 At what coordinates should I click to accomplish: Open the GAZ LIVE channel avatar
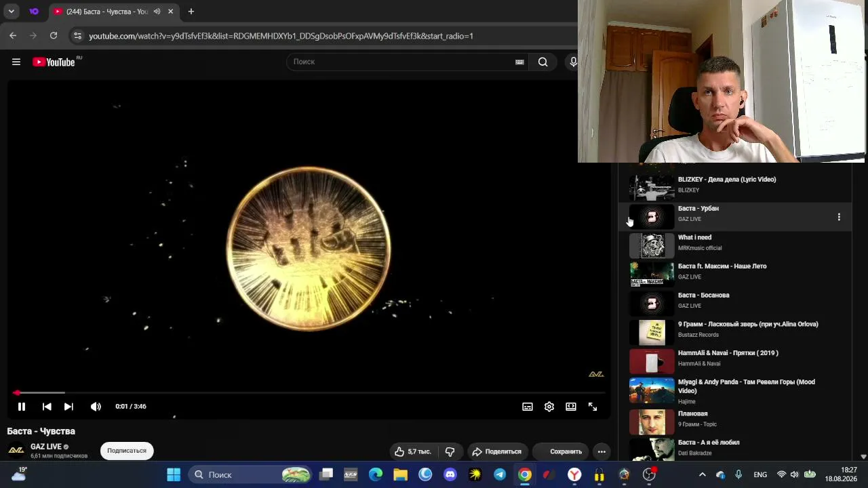[16, 450]
